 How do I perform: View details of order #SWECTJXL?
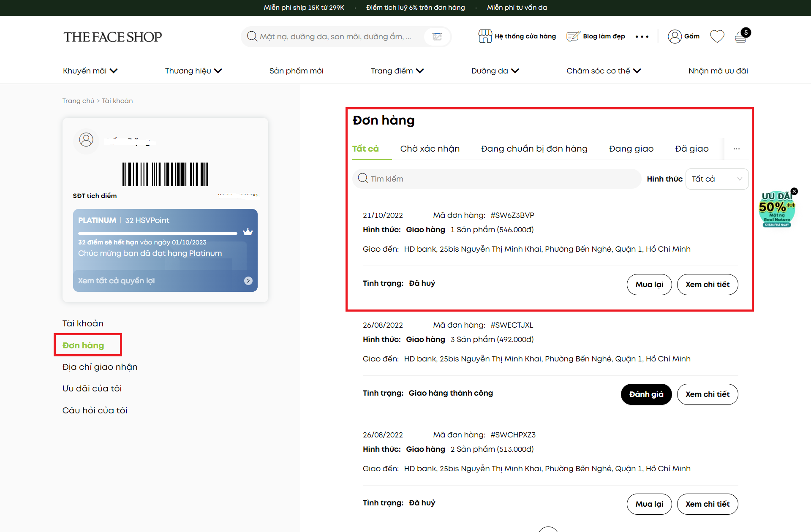click(708, 394)
